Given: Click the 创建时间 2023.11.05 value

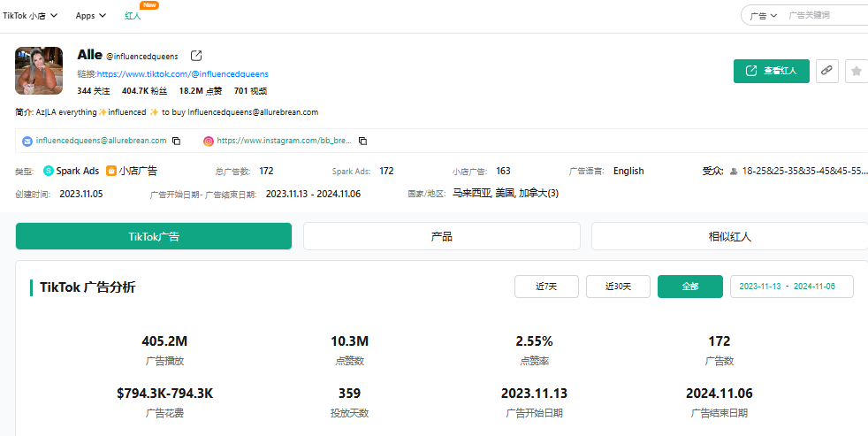Looking at the screenshot, I should [x=80, y=194].
